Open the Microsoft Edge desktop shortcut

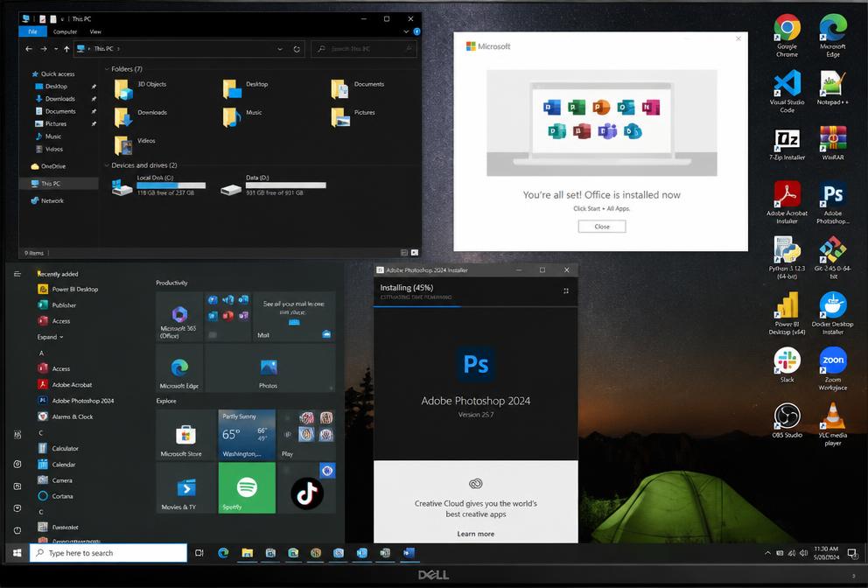pos(833,35)
